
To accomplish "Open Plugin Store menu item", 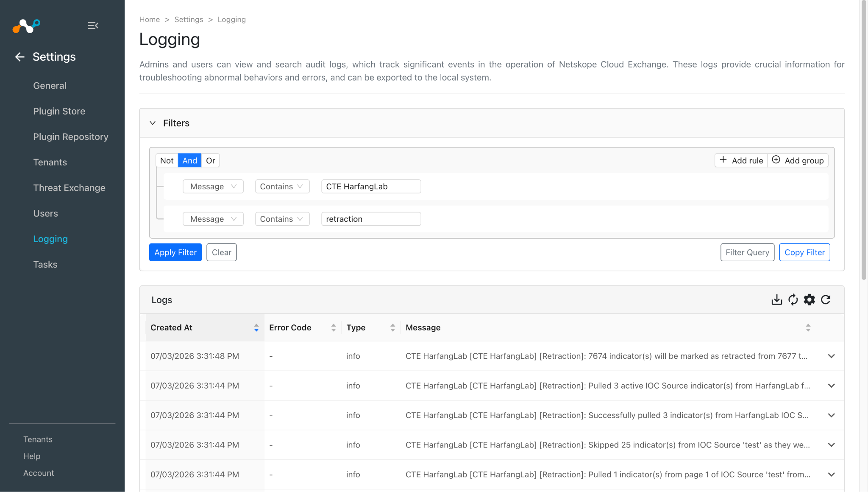I will point(59,111).
